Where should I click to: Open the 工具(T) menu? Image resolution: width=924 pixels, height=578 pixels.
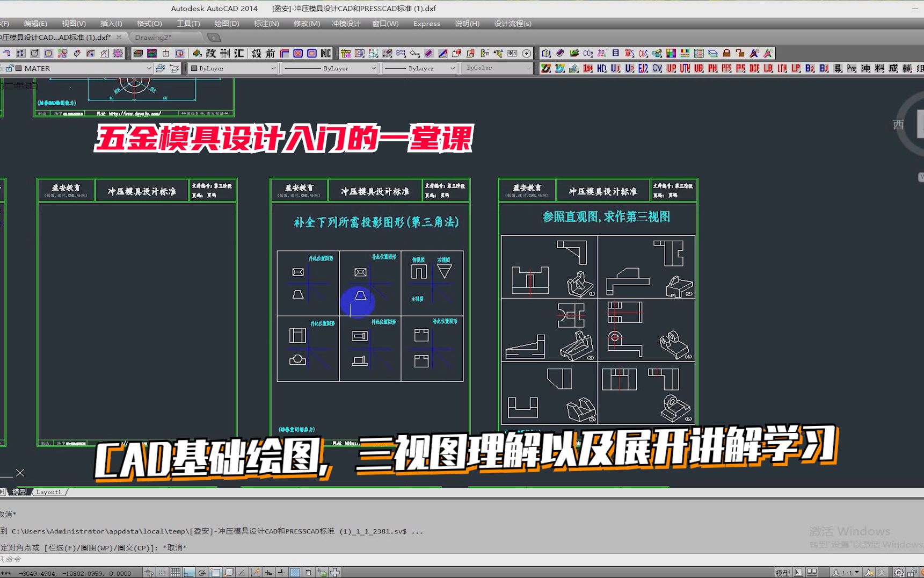click(188, 24)
